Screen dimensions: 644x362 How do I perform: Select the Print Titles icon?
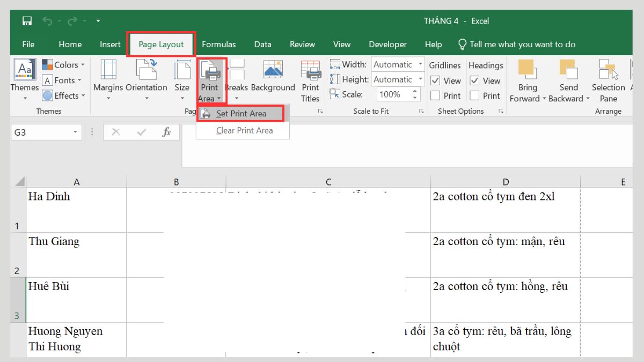point(310,79)
